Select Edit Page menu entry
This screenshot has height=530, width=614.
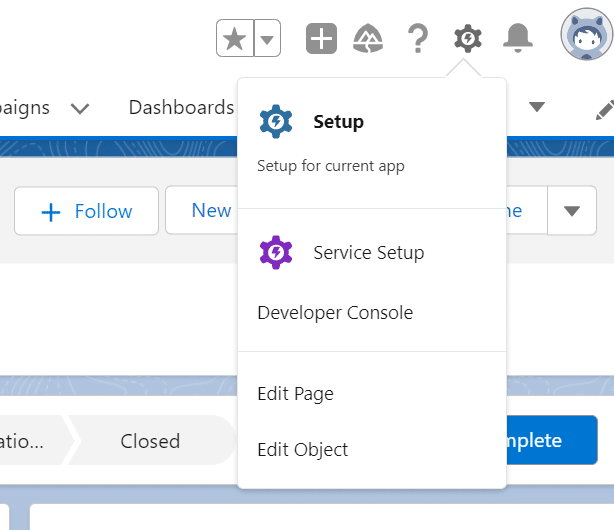pos(295,394)
